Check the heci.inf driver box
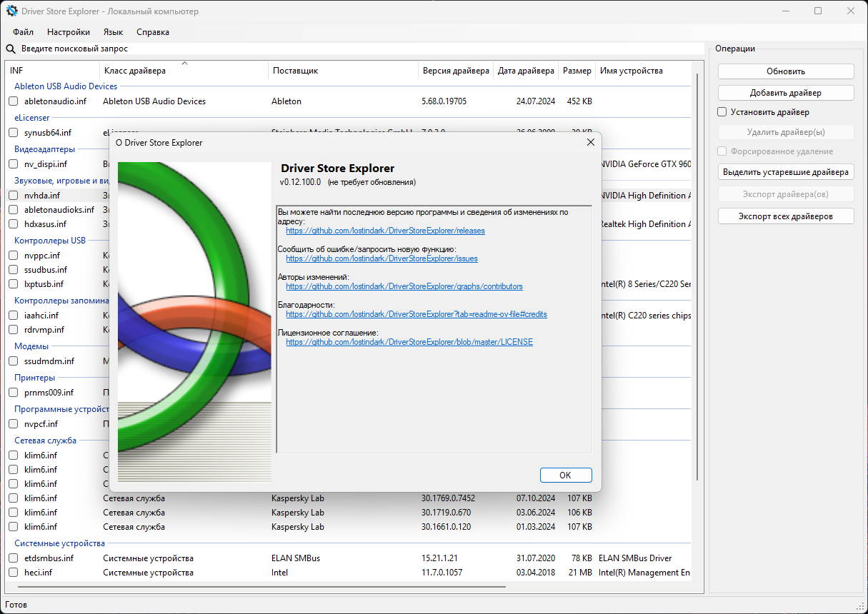The width and height of the screenshot is (868, 614). (14, 573)
